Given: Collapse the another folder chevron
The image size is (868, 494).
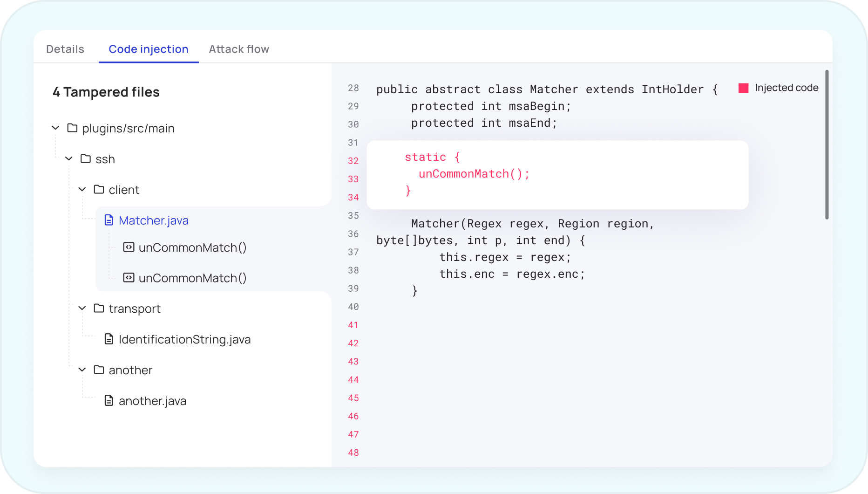Looking at the screenshot, I should coord(82,370).
